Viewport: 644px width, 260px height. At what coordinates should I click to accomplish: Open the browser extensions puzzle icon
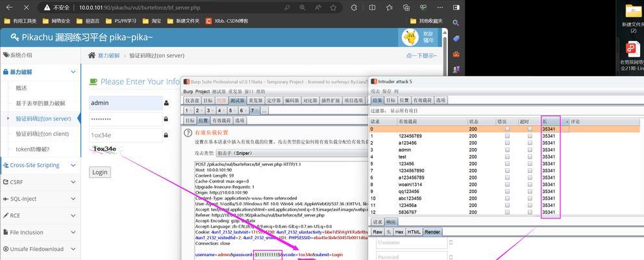(x=354, y=7)
